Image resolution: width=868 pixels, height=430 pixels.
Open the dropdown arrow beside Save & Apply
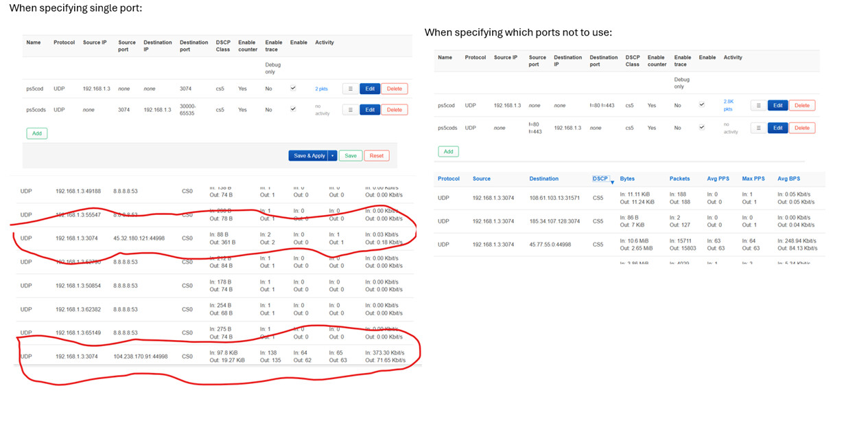point(332,156)
